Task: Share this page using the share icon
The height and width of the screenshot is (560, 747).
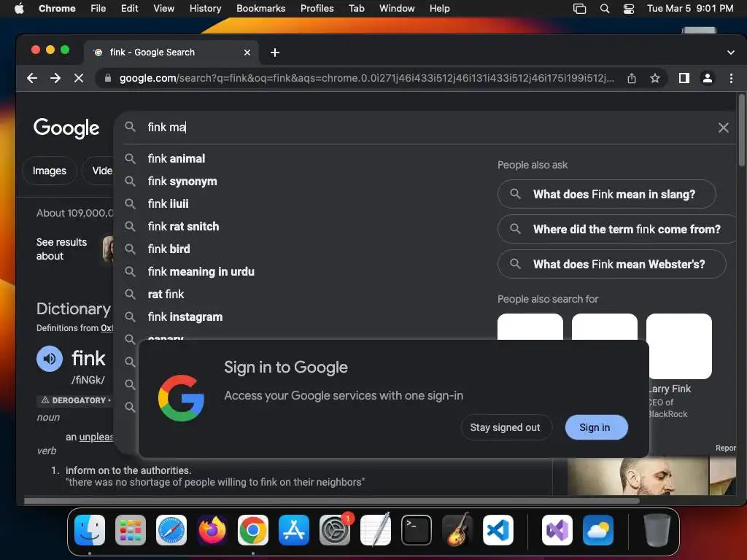Action: point(632,78)
